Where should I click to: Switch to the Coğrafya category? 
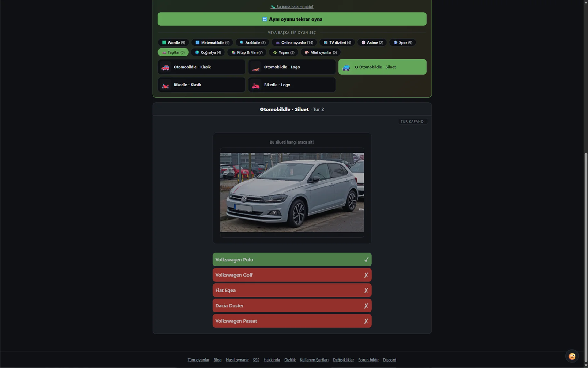point(208,52)
